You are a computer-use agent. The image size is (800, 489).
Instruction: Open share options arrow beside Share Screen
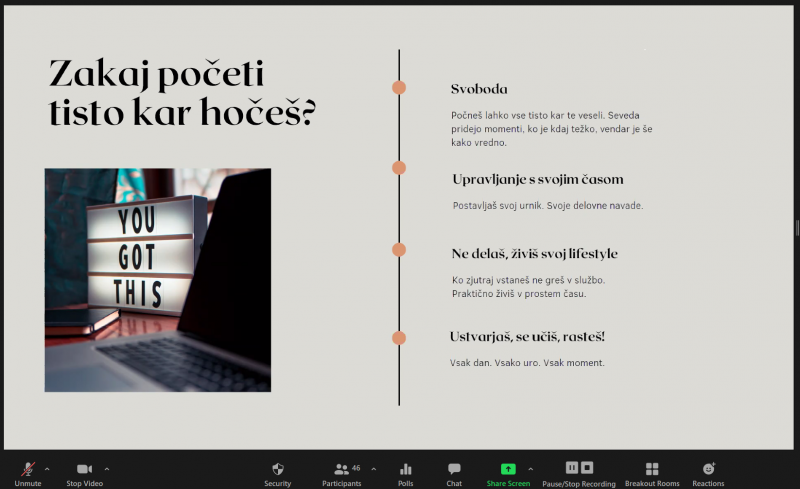click(x=531, y=469)
